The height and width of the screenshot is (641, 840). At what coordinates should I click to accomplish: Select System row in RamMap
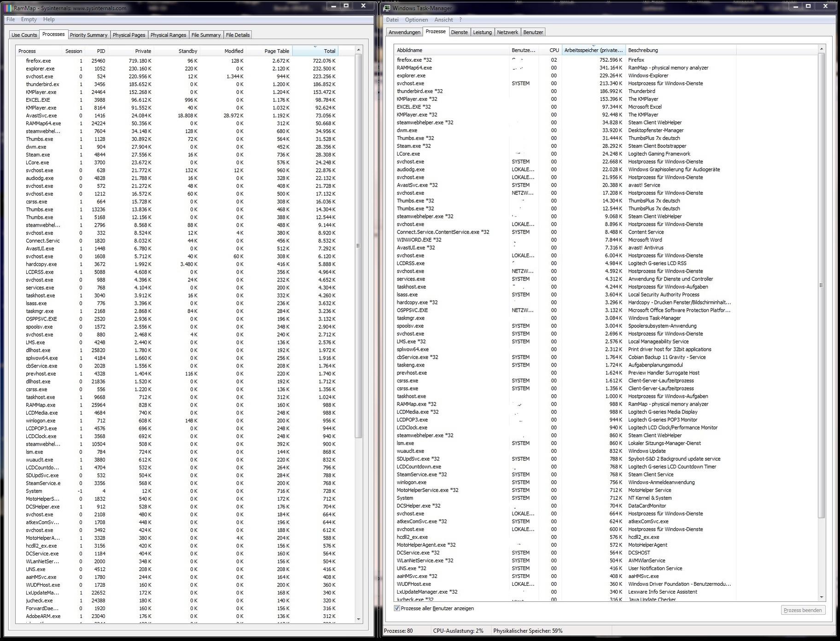coord(177,491)
